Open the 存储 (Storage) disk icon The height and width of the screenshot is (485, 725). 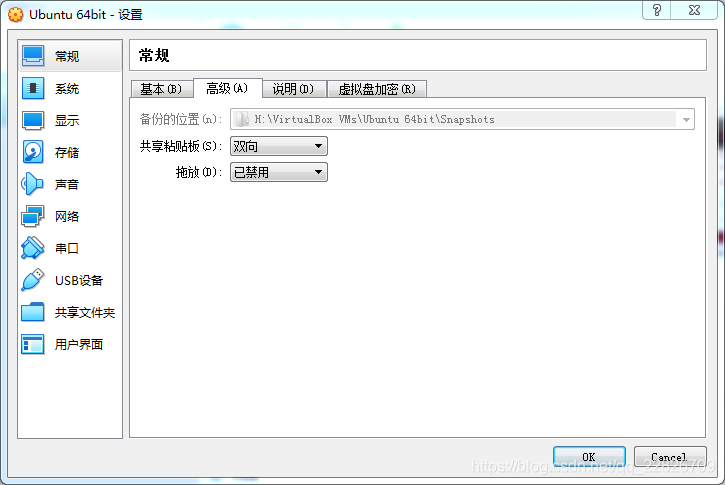pos(33,152)
